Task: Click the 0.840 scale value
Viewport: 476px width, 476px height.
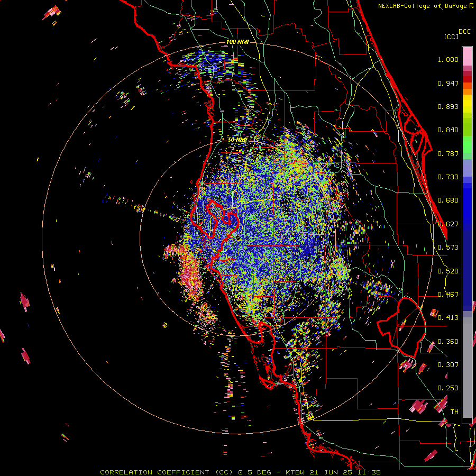Action: point(448,130)
